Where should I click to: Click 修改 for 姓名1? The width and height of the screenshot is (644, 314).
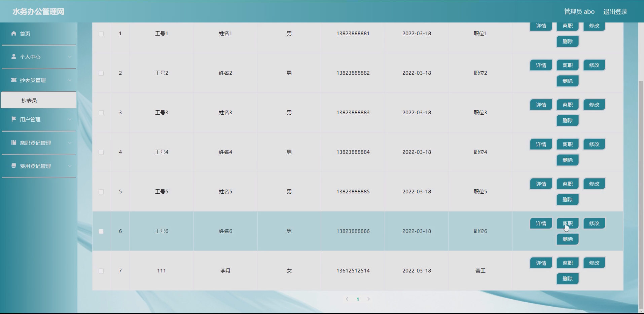594,26
